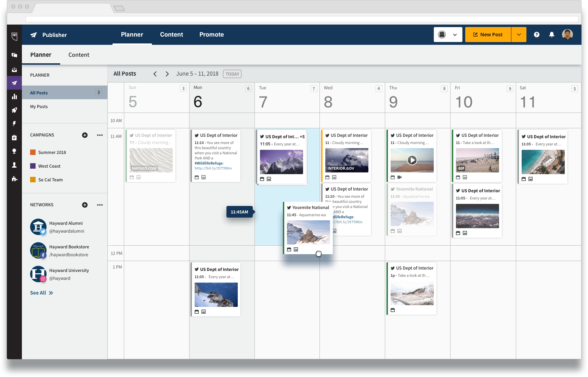The image size is (588, 377).
Task: Select the Publisher paper plane sidebar icon
Action: pyautogui.click(x=14, y=83)
